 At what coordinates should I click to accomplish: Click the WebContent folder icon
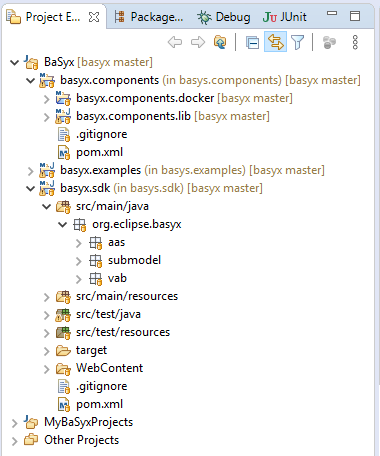[63, 368]
